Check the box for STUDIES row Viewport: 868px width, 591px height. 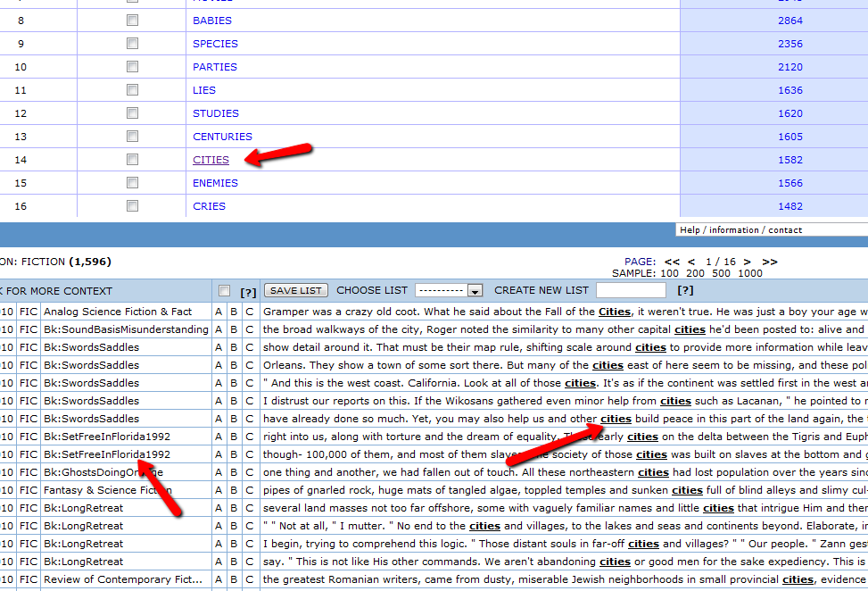[x=132, y=113]
